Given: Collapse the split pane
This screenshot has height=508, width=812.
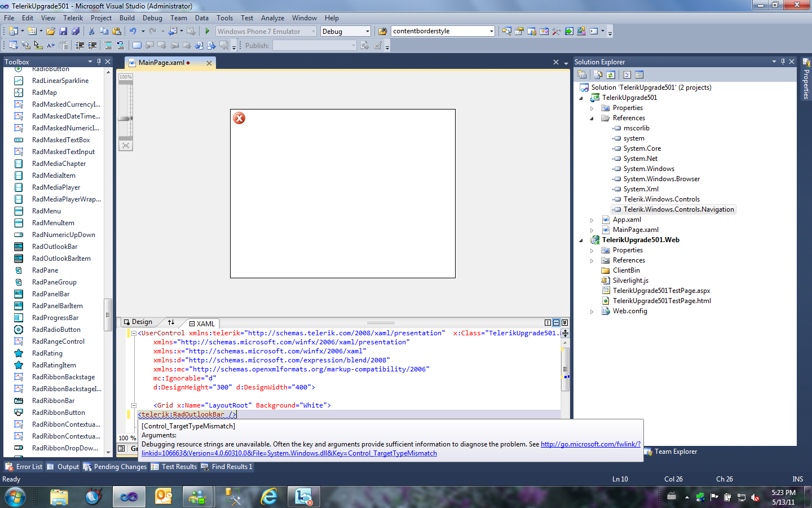Looking at the screenshot, I should [x=564, y=322].
